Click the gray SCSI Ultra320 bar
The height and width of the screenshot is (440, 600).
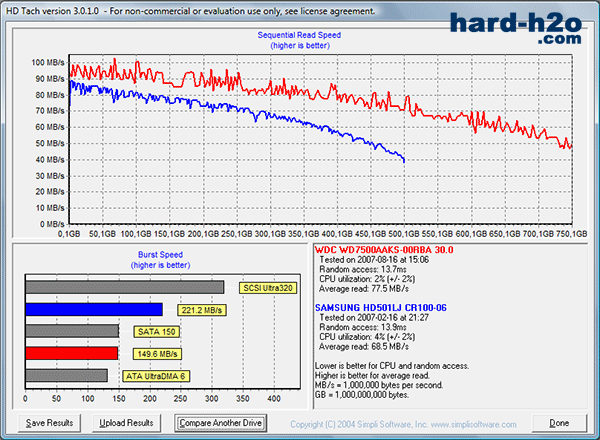(x=125, y=287)
